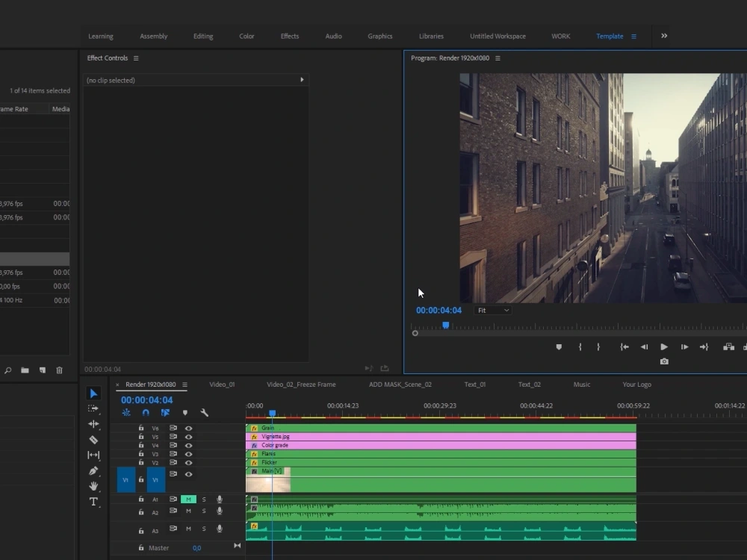The height and width of the screenshot is (560, 747).
Task: Select the Ripple Edit tool
Action: click(x=93, y=424)
